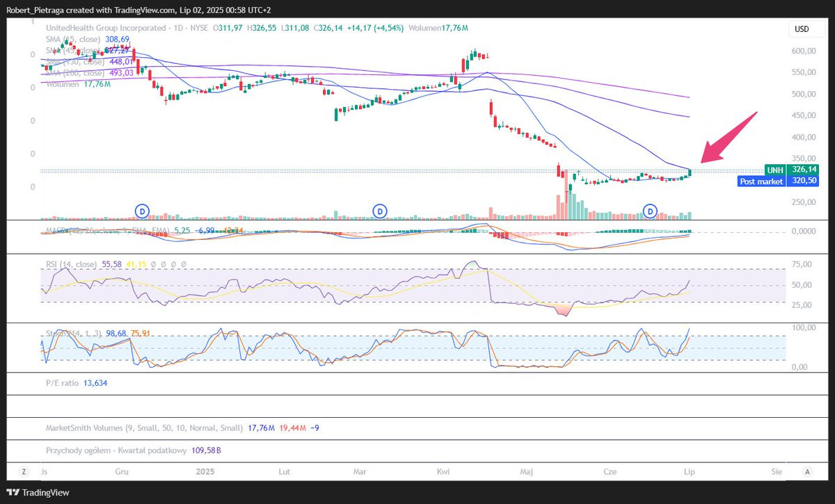Click the Kwi label on the time axis
Viewport: 835px width, 504px height.
pos(443,471)
